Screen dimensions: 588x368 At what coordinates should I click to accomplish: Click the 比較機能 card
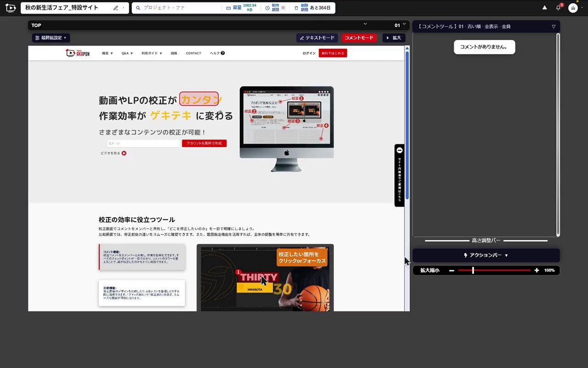142,293
